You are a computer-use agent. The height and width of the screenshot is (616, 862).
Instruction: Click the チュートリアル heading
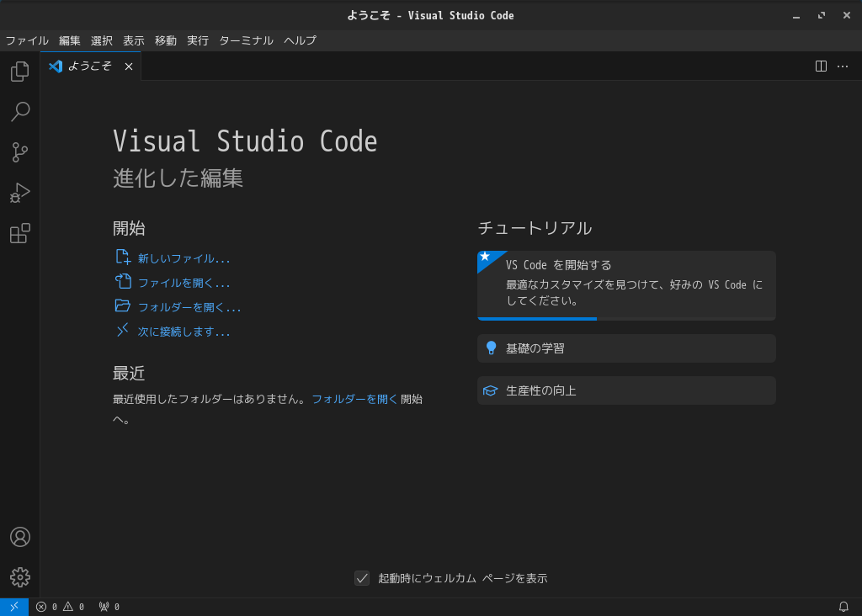point(535,228)
